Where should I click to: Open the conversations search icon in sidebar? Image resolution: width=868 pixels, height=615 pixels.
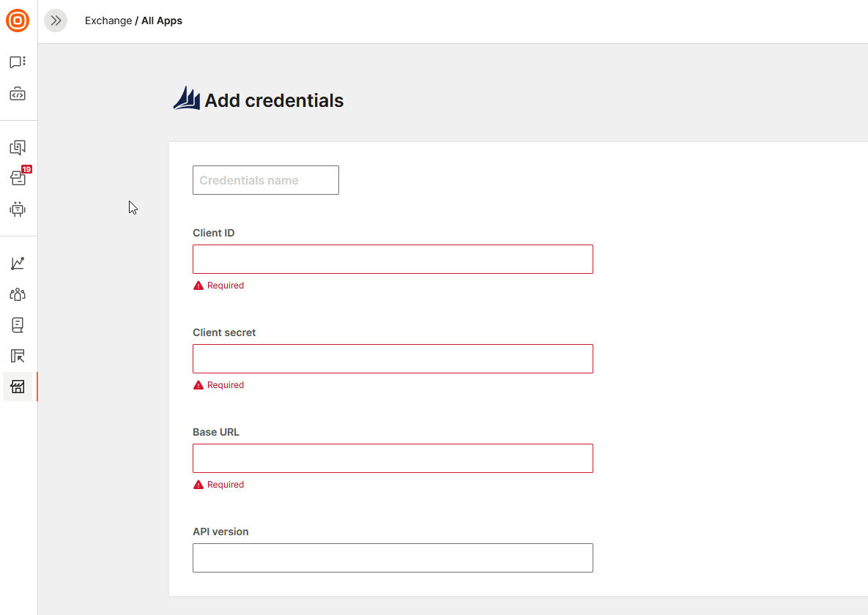point(18,148)
